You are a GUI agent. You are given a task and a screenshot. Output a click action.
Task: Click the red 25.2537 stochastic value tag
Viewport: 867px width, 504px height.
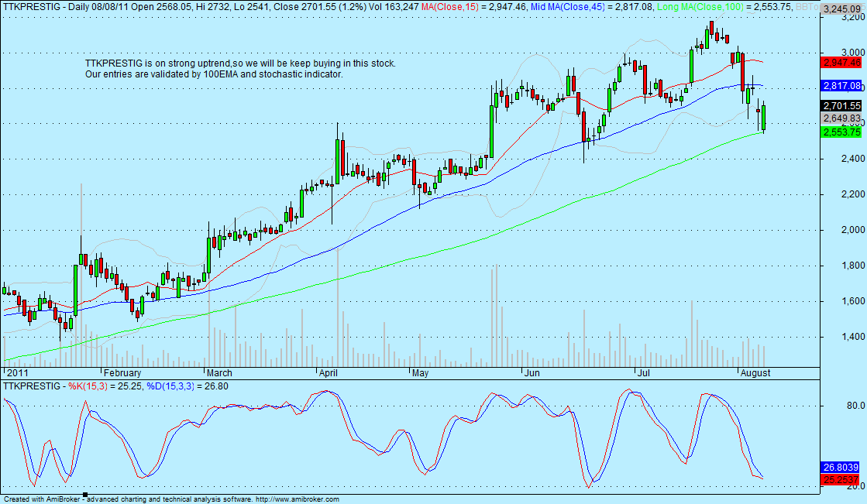[x=841, y=479]
